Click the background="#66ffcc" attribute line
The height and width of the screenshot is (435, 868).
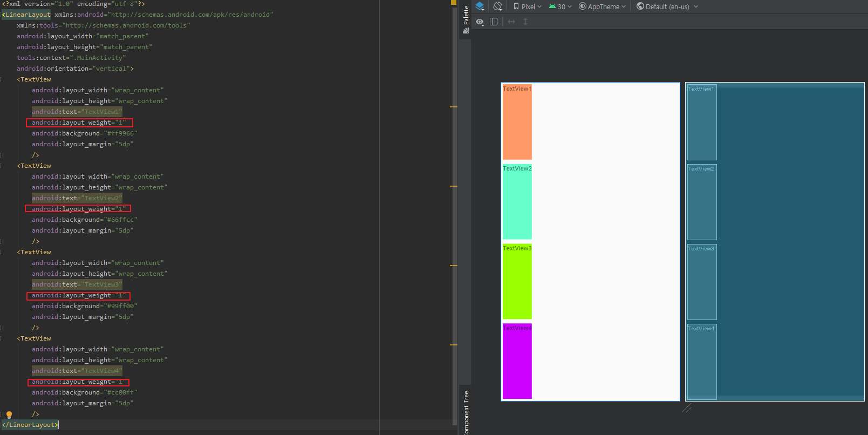(85, 220)
